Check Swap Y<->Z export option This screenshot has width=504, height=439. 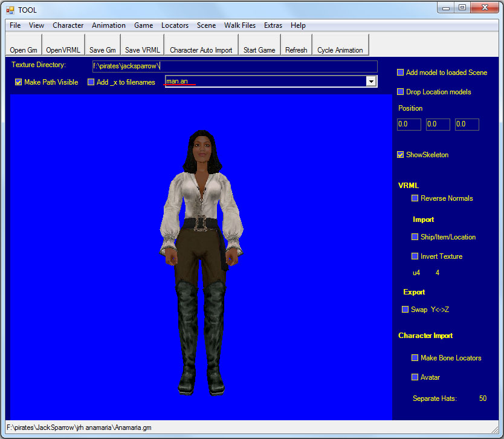[405, 310]
